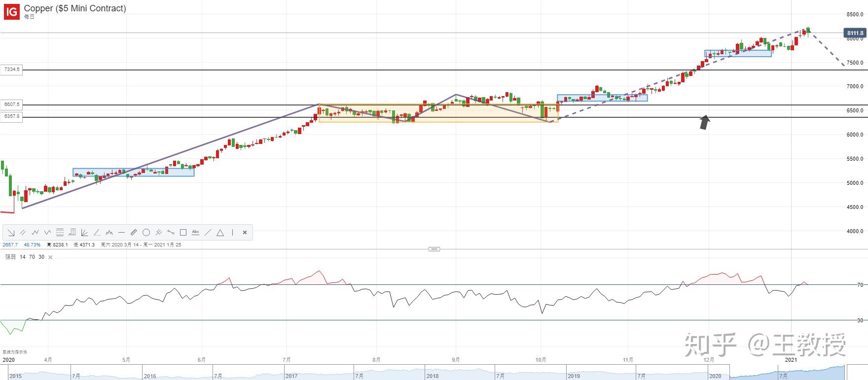The height and width of the screenshot is (380, 868).
Task: Select the blue rectangle drawing near December
Action: click(x=738, y=53)
